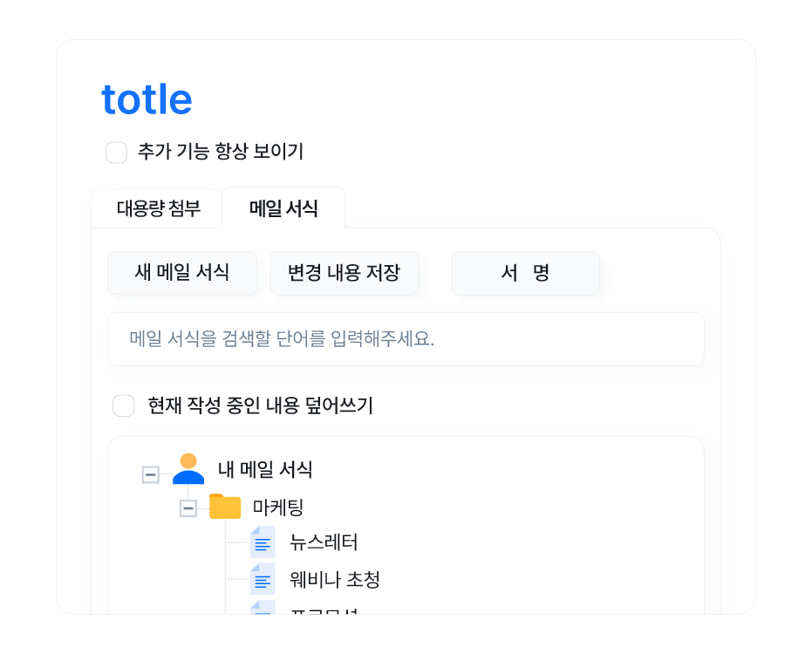Click the yellow 마케팅 folder icon
Image resolution: width=812 pixels, height=654 pixels.
coord(225,507)
